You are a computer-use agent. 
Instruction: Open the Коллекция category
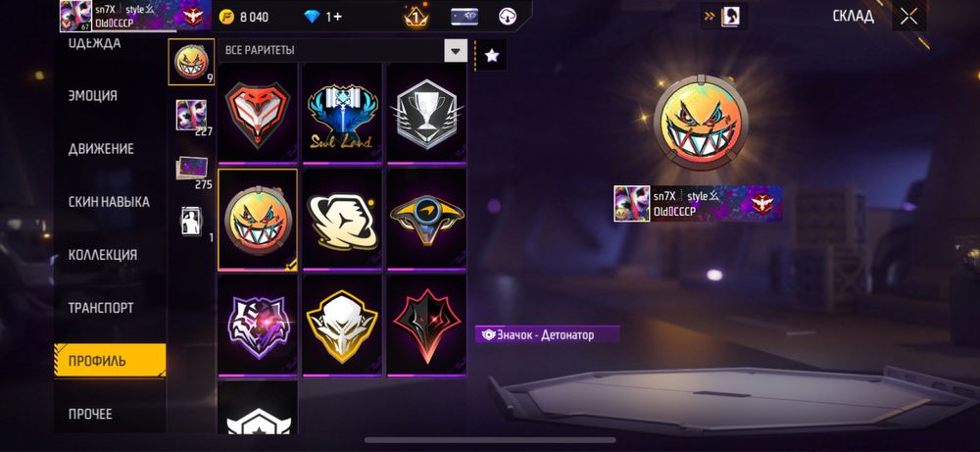(x=103, y=255)
